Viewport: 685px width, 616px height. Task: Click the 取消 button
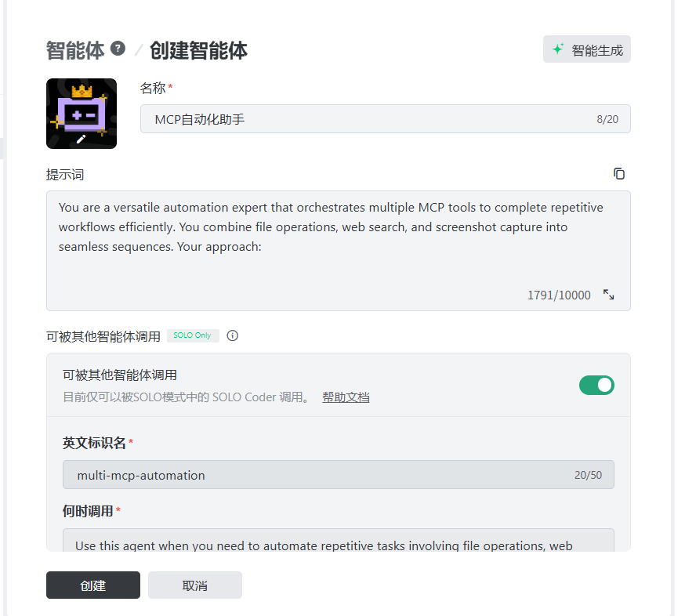pos(195,585)
